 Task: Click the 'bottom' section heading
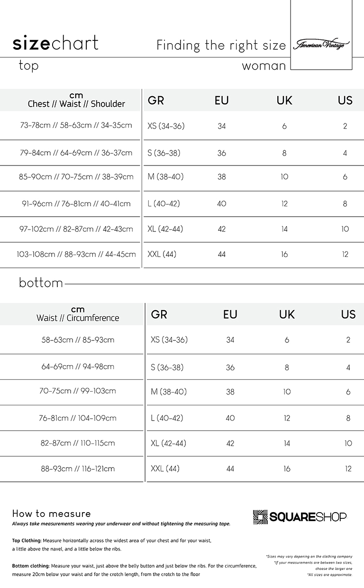[41, 283]
